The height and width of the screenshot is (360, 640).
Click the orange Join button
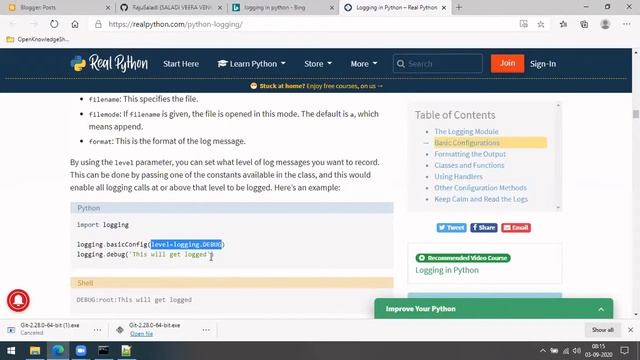pos(507,63)
